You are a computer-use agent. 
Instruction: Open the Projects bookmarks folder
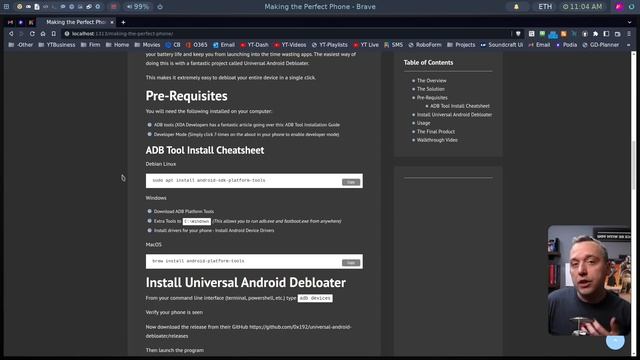click(461, 45)
